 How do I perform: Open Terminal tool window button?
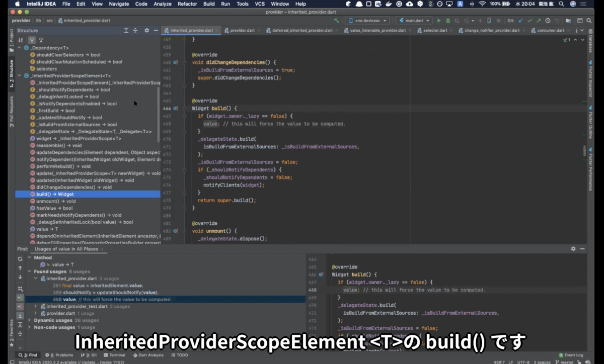114,355
